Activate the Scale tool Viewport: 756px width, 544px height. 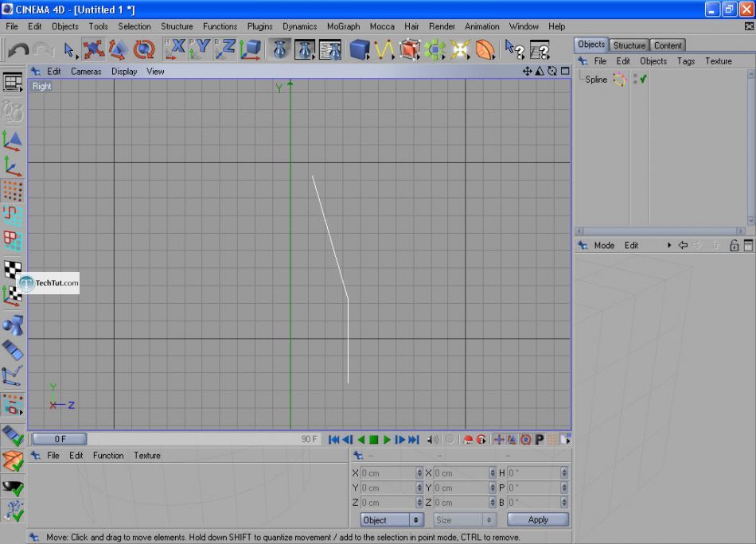point(118,49)
